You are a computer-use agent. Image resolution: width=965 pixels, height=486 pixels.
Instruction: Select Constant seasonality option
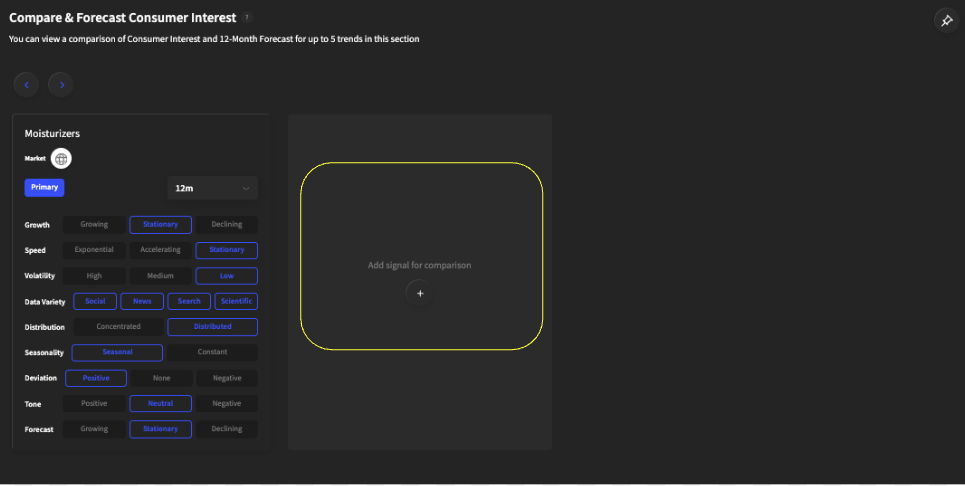[x=212, y=352]
